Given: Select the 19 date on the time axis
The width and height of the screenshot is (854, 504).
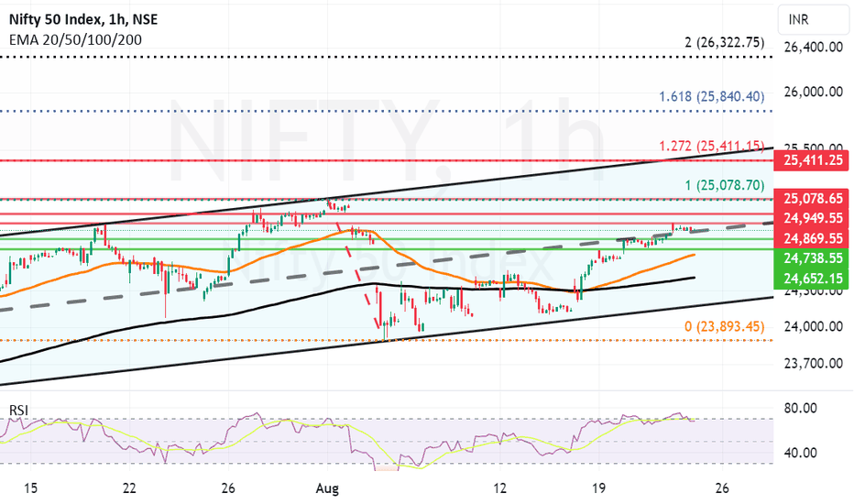Looking at the screenshot, I should pyautogui.click(x=598, y=488).
